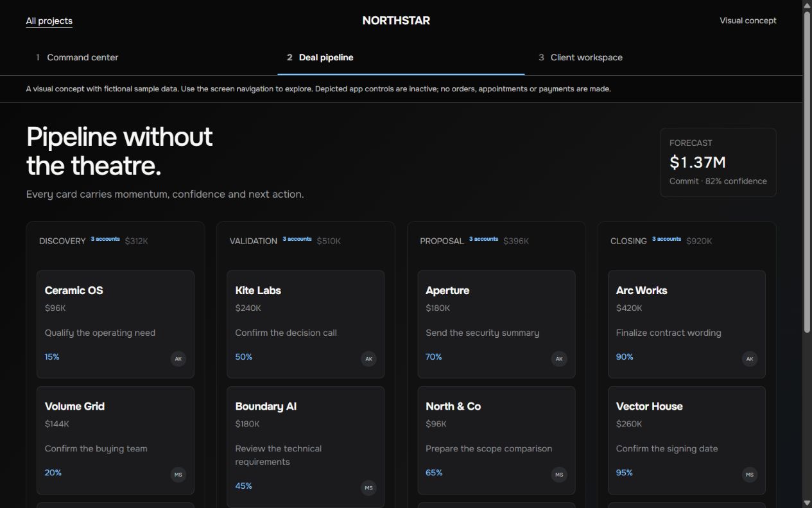Click 90% confidence on Arc Works

[x=625, y=356]
